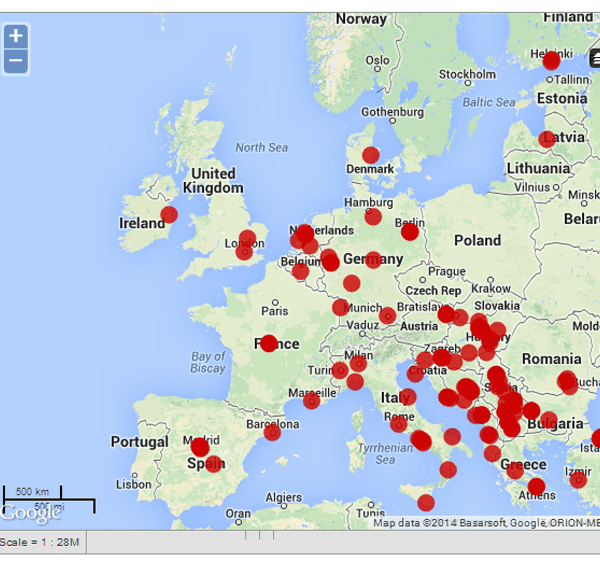The height and width of the screenshot is (562, 600).
Task: Select the red marker in Sicily
Action: [x=426, y=503]
